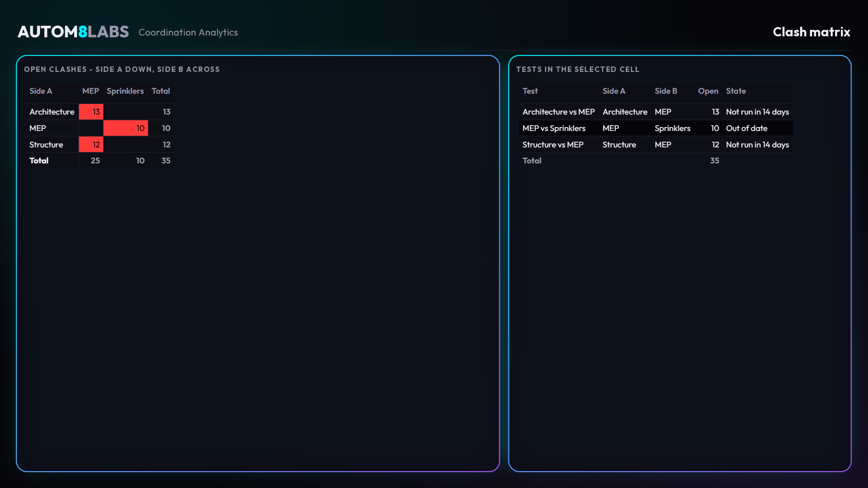Image resolution: width=868 pixels, height=488 pixels.
Task: Click Not run in 14 days for Architecture
Action: 757,112
